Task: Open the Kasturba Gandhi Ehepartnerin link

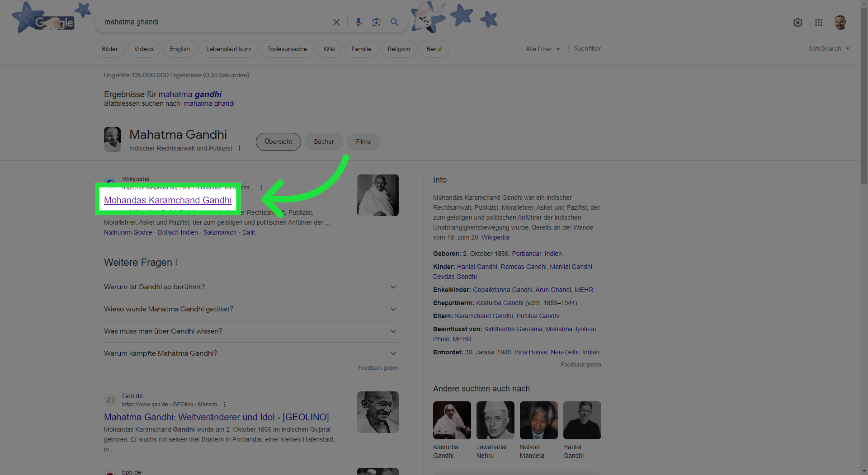Action: (500, 303)
